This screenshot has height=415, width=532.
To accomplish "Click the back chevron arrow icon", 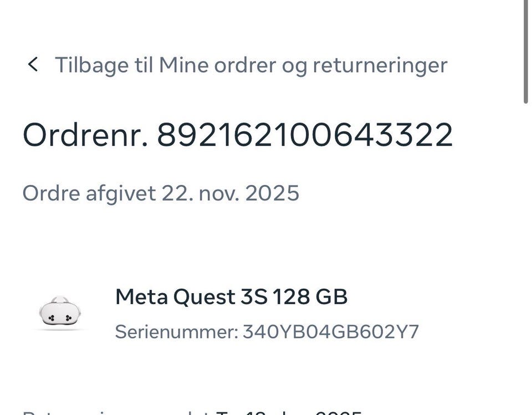I will tap(33, 65).
